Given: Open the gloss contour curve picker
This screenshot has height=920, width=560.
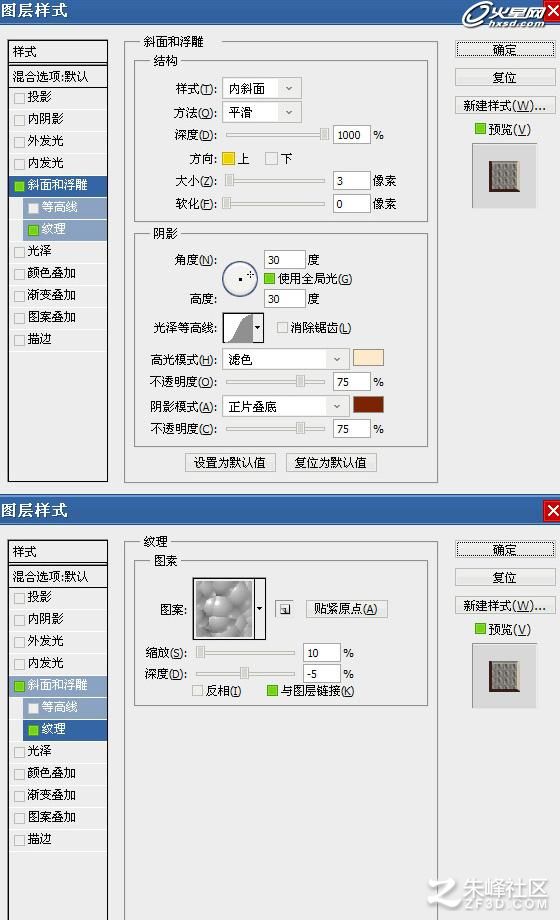Looking at the screenshot, I should point(258,328).
